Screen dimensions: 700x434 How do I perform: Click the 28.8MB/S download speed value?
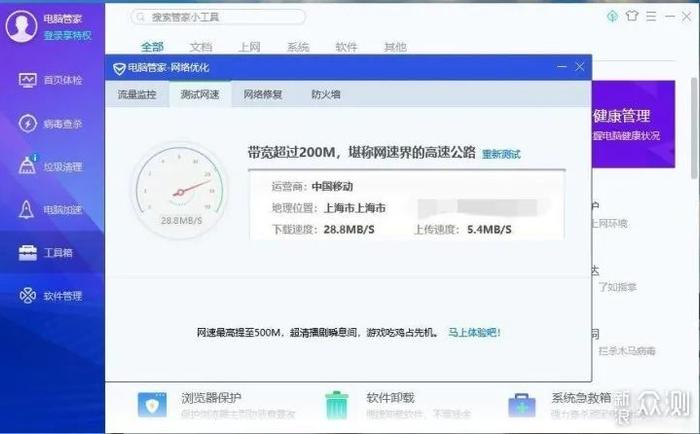tap(349, 230)
